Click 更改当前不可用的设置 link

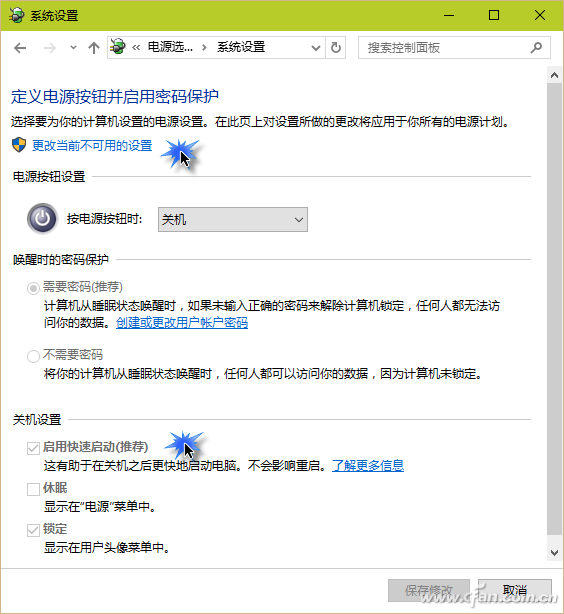92,146
